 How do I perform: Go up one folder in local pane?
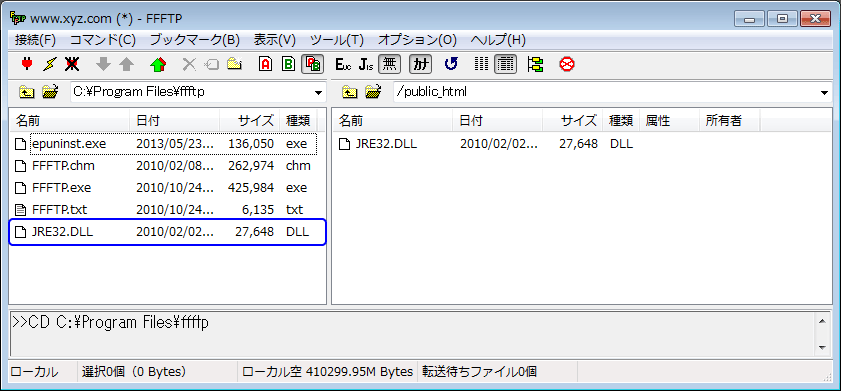pyautogui.click(x=26, y=92)
